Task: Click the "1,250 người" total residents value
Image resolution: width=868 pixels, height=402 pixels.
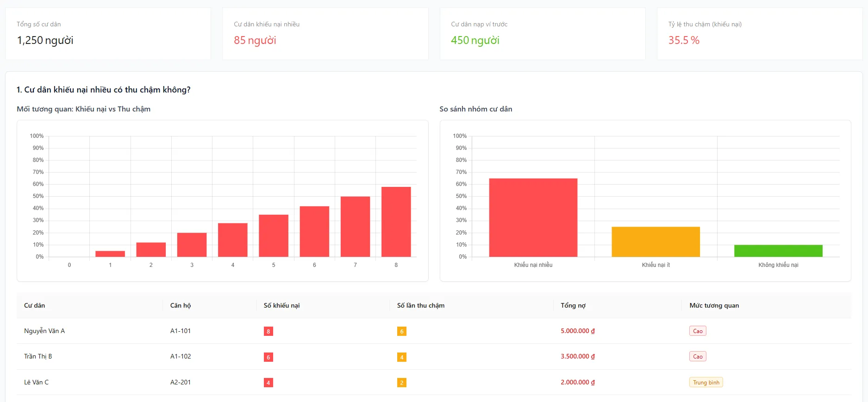Action: point(45,40)
